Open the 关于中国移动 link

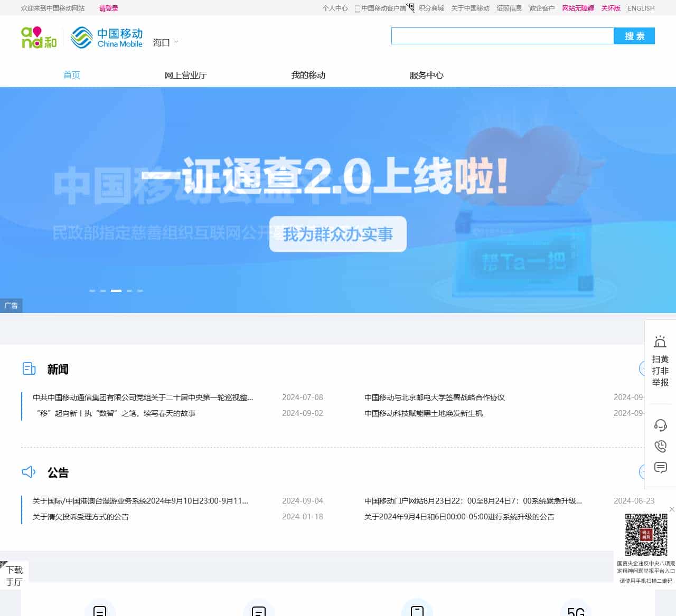pyautogui.click(x=471, y=8)
